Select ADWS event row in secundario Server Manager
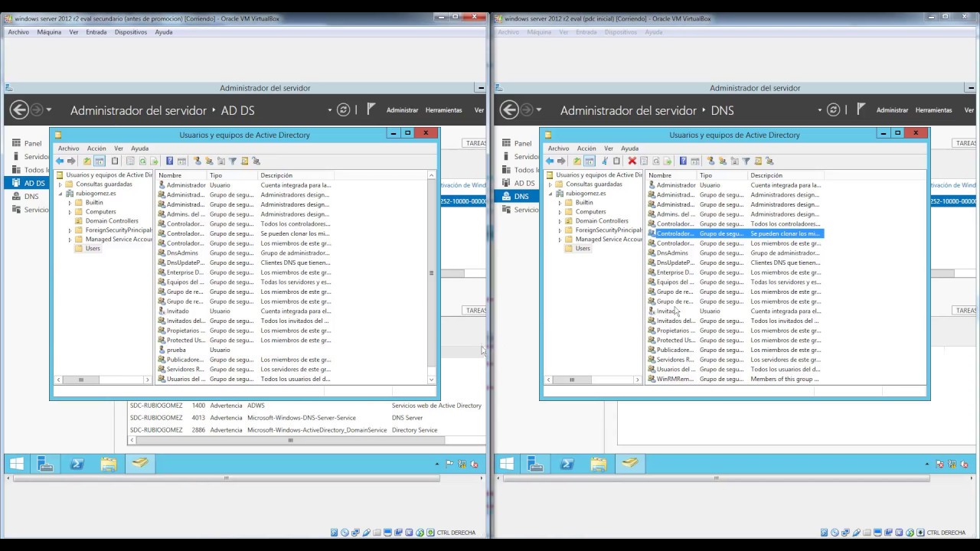The image size is (980, 551). pyautogui.click(x=306, y=406)
